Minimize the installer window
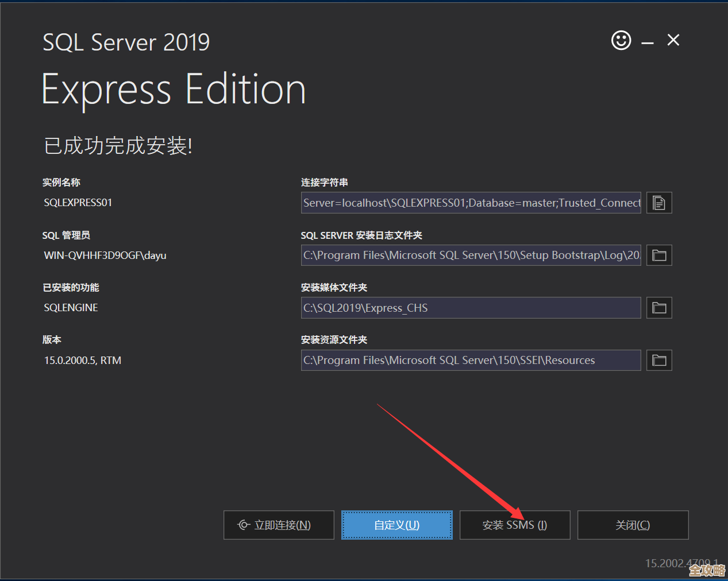The width and height of the screenshot is (728, 581). 648,42
